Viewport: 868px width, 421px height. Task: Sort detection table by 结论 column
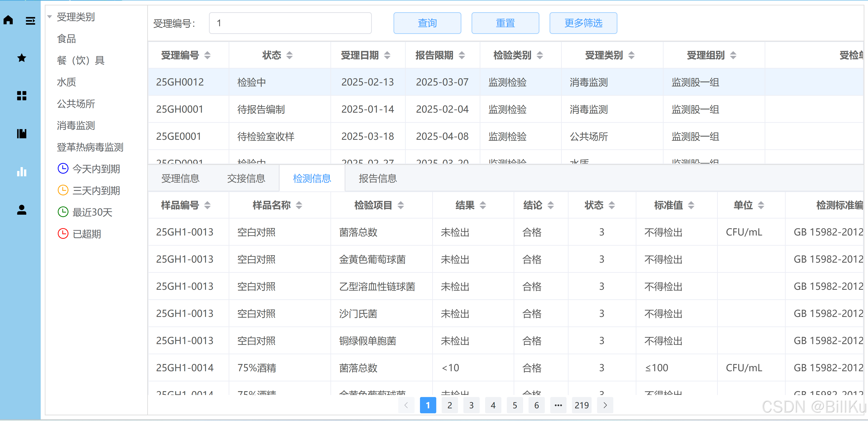click(x=551, y=205)
